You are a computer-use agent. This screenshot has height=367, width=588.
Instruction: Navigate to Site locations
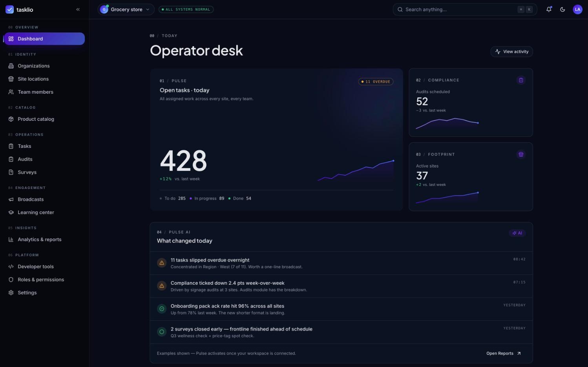[x=44, y=79]
